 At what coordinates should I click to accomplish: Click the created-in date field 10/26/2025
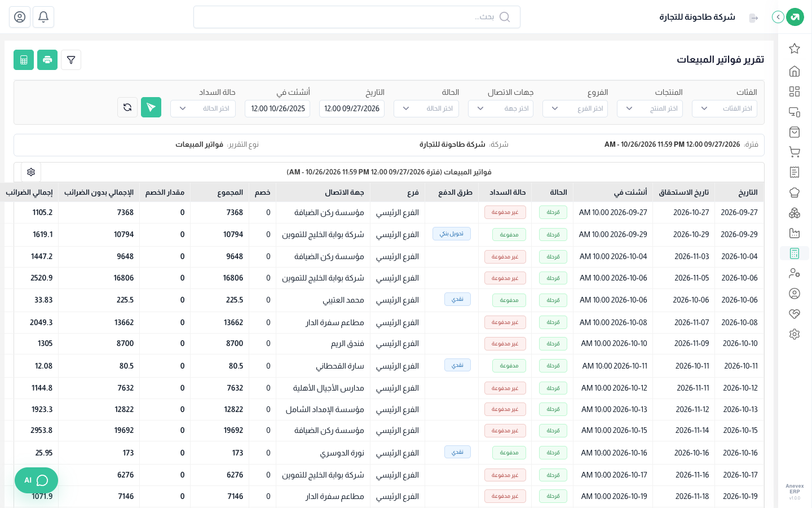pos(277,108)
